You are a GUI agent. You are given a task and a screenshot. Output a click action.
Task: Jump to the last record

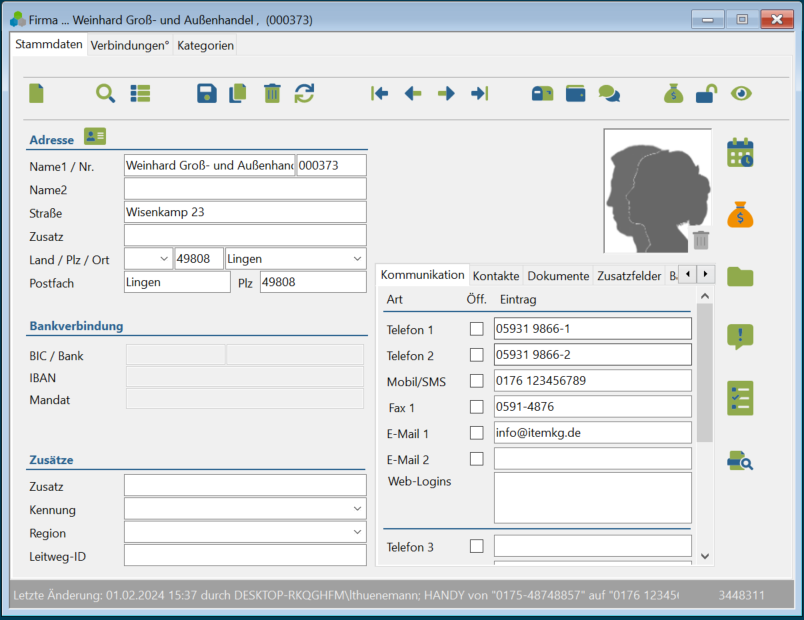coord(479,93)
